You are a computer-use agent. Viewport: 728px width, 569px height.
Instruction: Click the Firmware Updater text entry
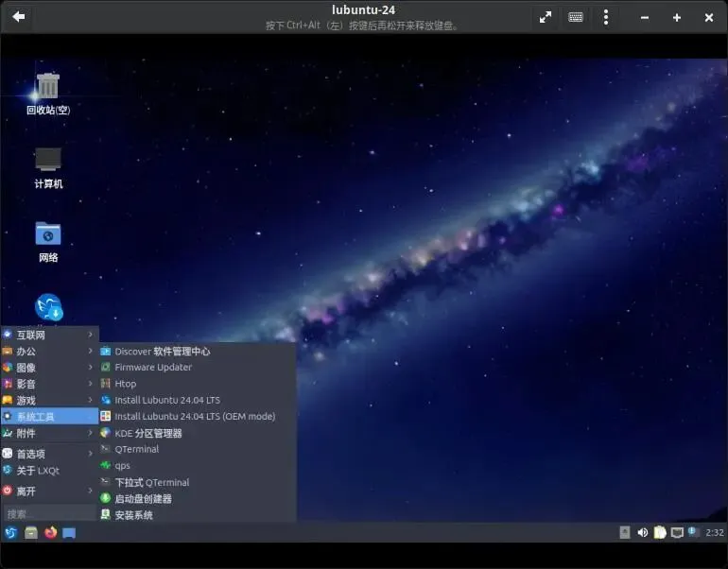[153, 367]
